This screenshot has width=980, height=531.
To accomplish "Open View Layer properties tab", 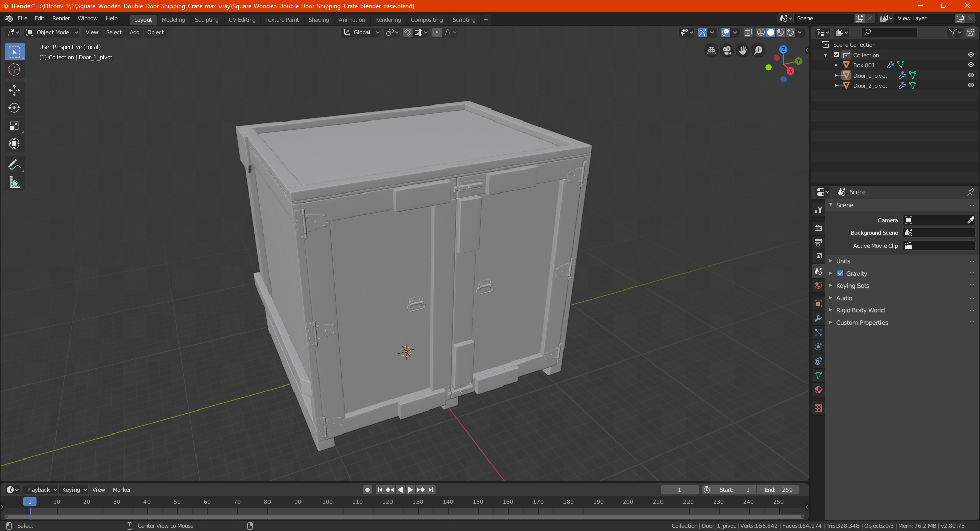I will pyautogui.click(x=818, y=256).
